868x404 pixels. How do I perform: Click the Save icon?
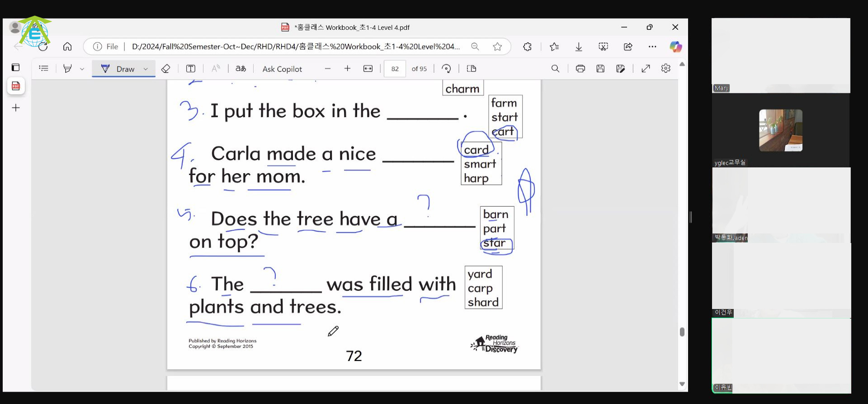(600, 68)
